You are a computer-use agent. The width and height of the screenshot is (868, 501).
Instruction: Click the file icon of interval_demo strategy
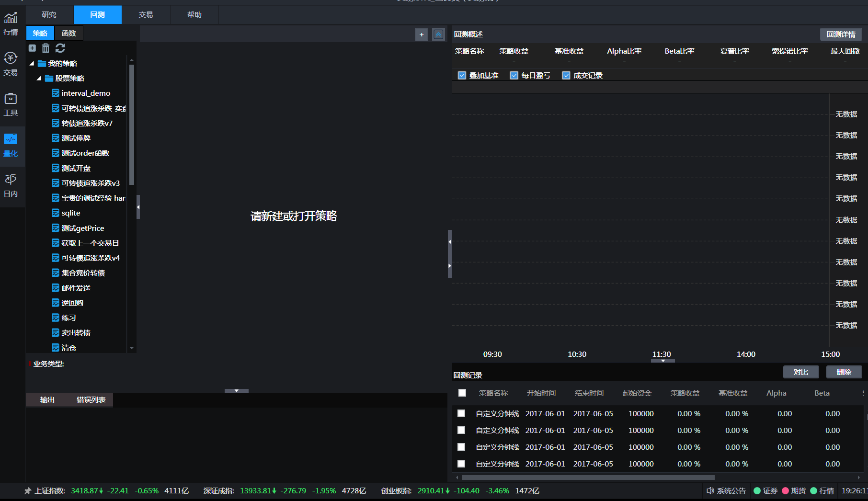click(x=56, y=93)
